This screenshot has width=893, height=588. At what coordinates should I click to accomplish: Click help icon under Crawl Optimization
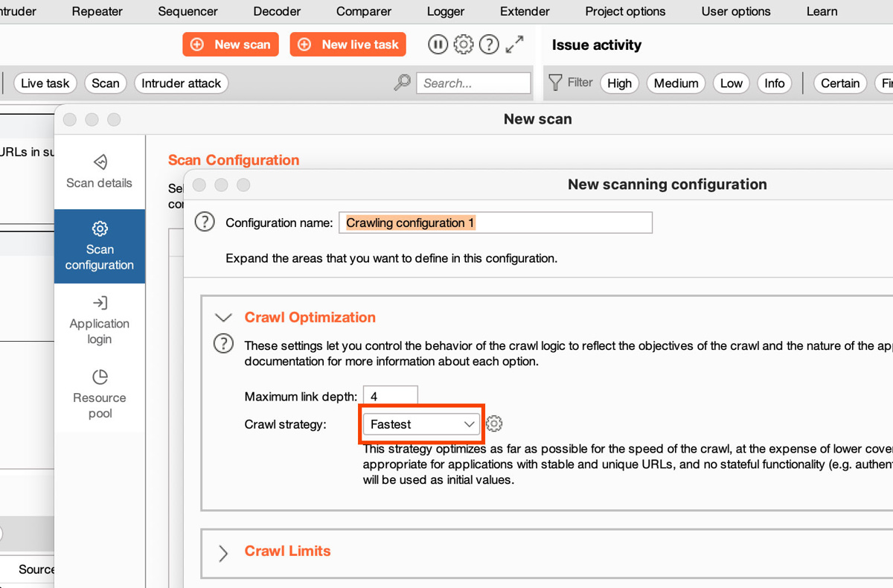(223, 344)
